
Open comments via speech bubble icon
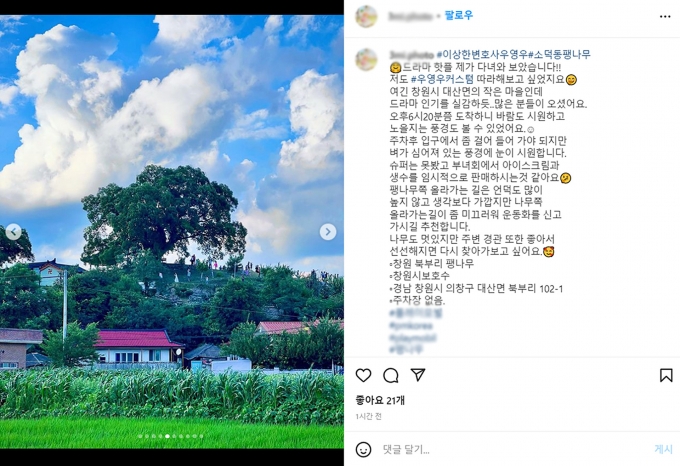(x=391, y=375)
